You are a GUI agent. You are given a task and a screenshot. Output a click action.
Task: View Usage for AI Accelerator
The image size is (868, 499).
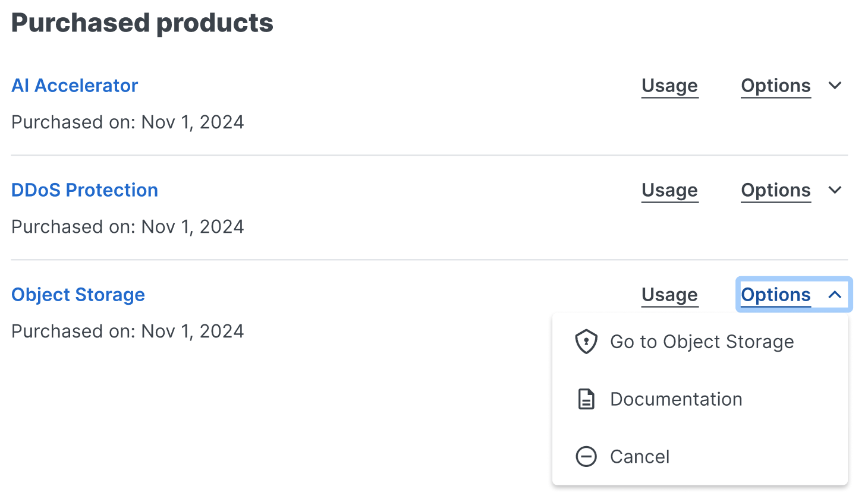pyautogui.click(x=669, y=86)
